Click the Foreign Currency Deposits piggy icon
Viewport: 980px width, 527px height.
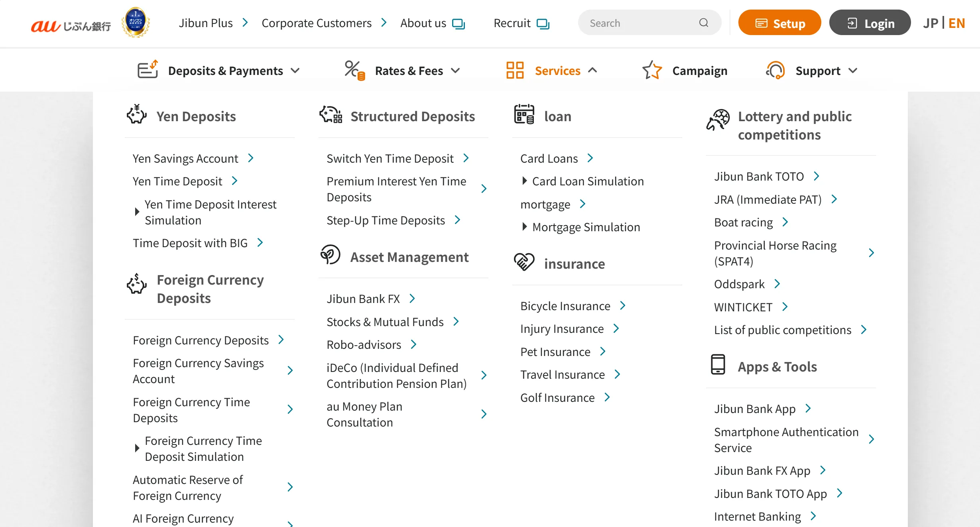136,283
